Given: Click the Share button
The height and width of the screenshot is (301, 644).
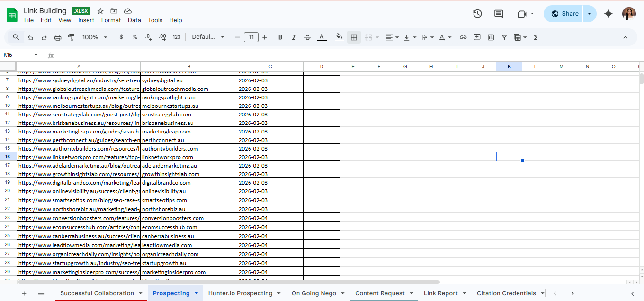Looking at the screenshot, I should [564, 14].
